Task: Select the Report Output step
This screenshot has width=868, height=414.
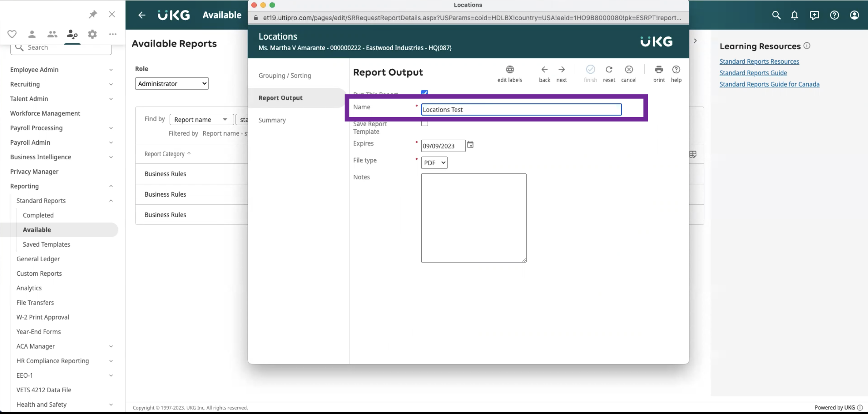Action: [280, 98]
